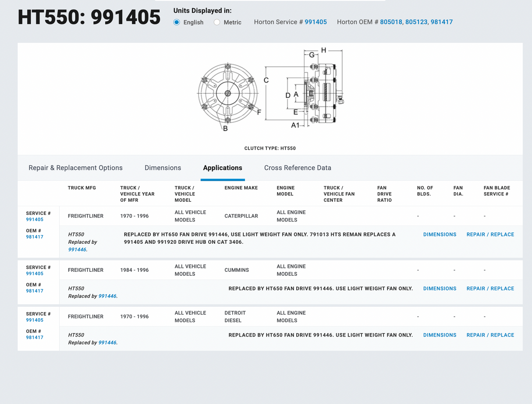Open the Cross Reference Data tab
The height and width of the screenshot is (404, 532).
pos(298,168)
